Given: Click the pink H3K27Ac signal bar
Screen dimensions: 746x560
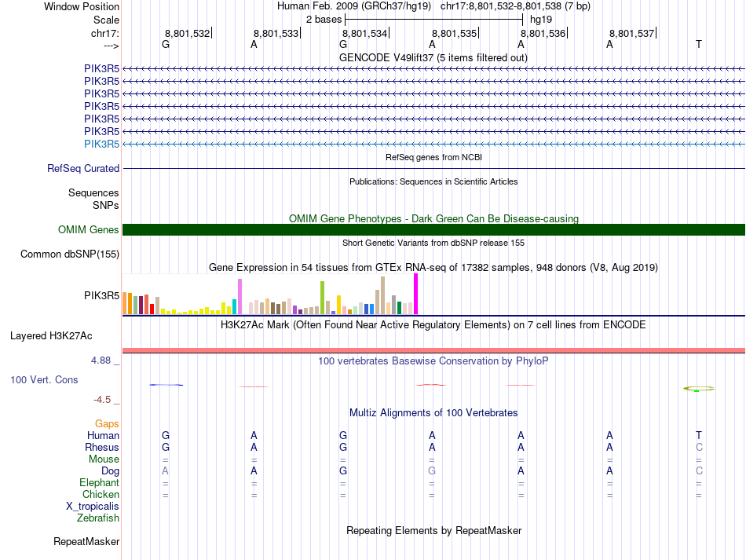Looking at the screenshot, I should coord(433,350).
